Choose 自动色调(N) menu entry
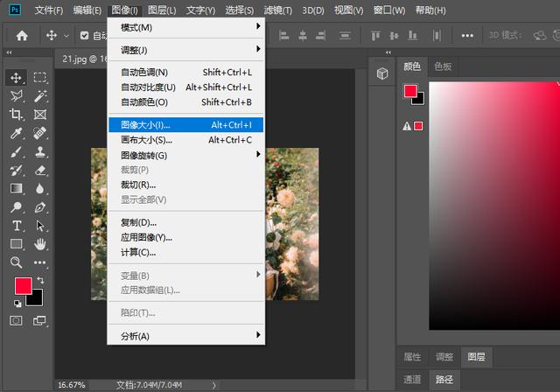Image resolution: width=560 pixels, height=392 pixels. [x=186, y=72]
